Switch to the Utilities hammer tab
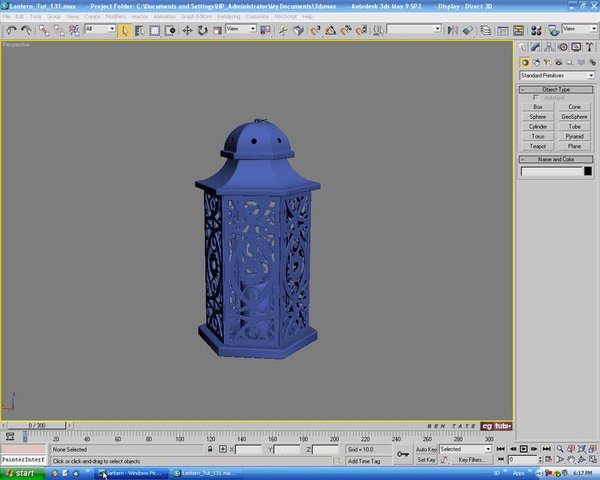600x480 pixels. pyautogui.click(x=589, y=48)
